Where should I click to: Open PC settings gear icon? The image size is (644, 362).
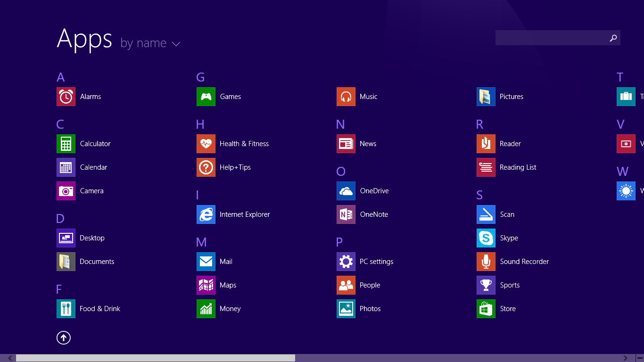click(346, 262)
